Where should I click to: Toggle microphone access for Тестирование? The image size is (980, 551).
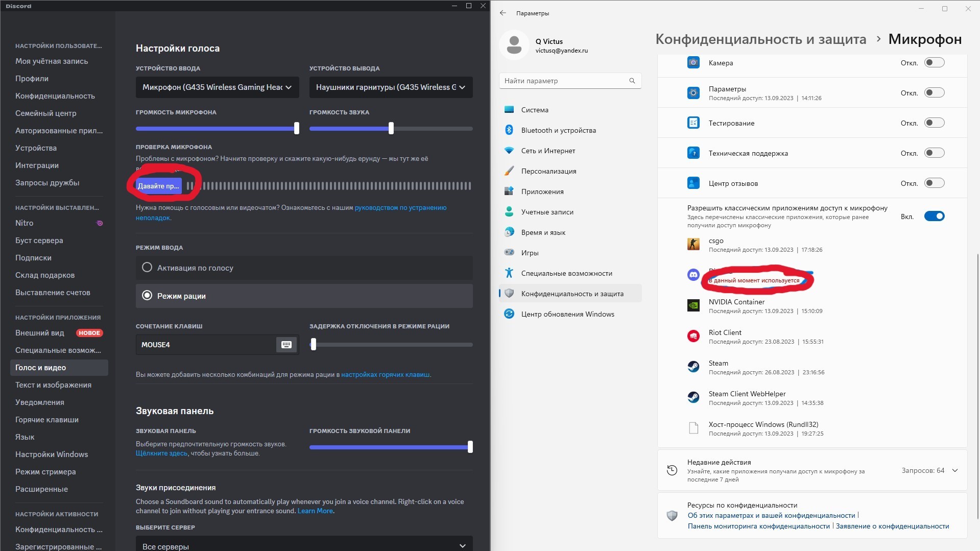(x=934, y=123)
